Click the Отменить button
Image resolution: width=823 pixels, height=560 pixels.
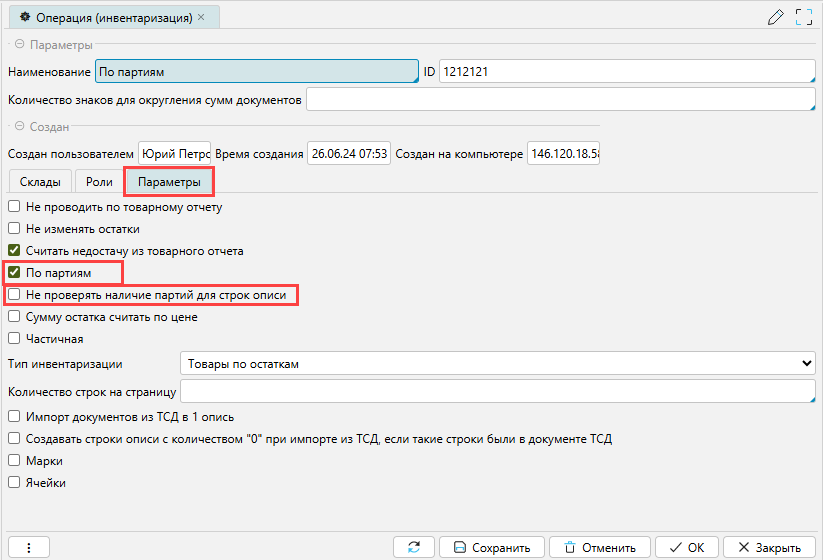599,547
